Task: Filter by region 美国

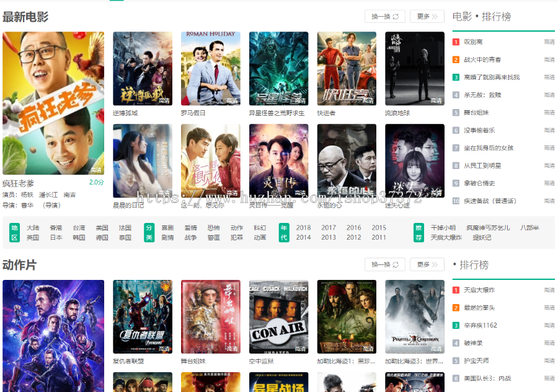Action: 102,228
